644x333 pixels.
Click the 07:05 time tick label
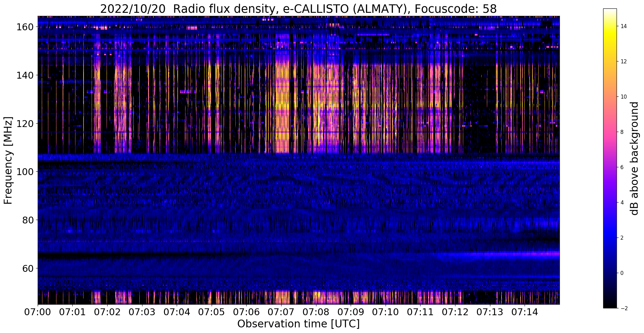pos(212,312)
